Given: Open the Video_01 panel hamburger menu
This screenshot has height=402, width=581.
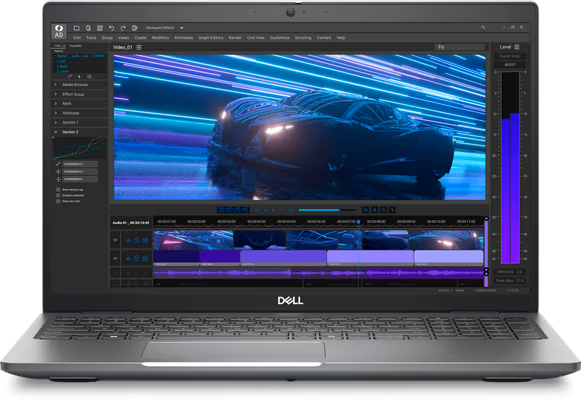Looking at the screenshot, I should point(139,47).
